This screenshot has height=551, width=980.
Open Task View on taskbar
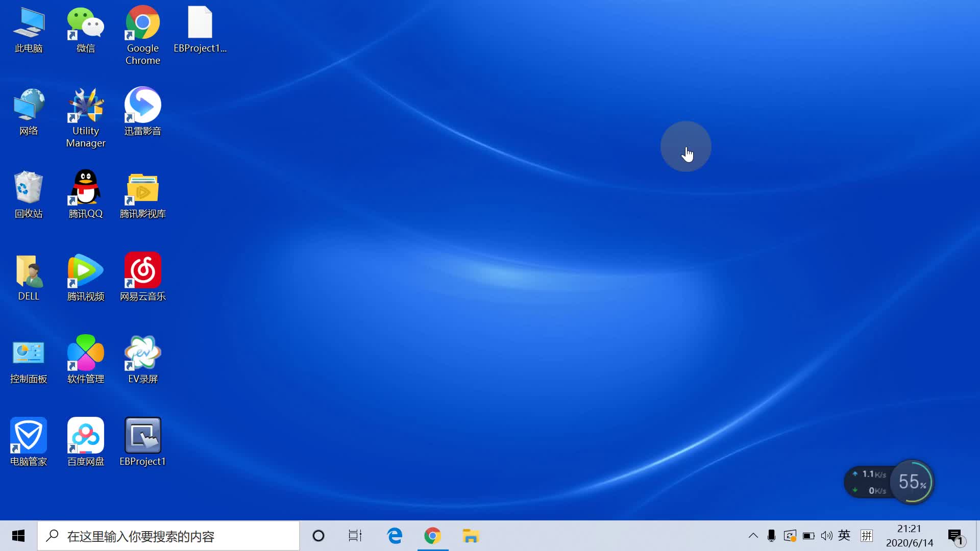pos(355,536)
